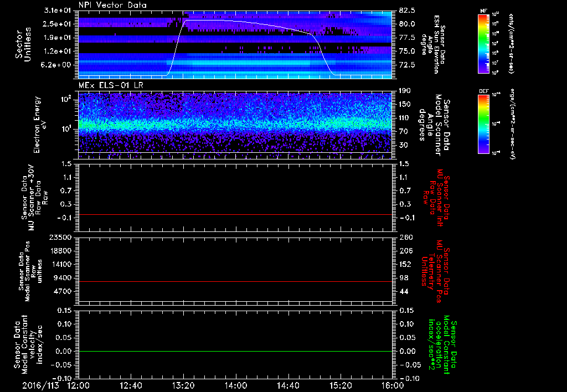567x392 pixels.
Task: Click the red line in MU Scanner panel
Action: tap(235, 214)
